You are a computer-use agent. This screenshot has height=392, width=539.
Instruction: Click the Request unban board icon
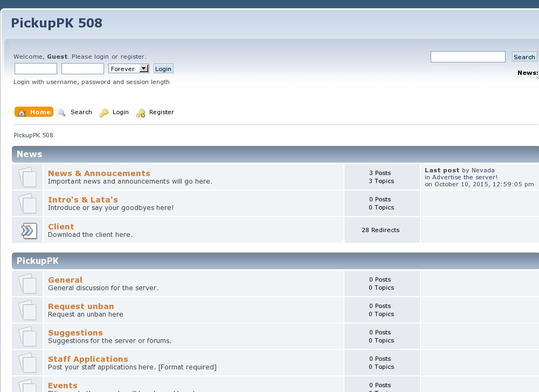[27, 310]
